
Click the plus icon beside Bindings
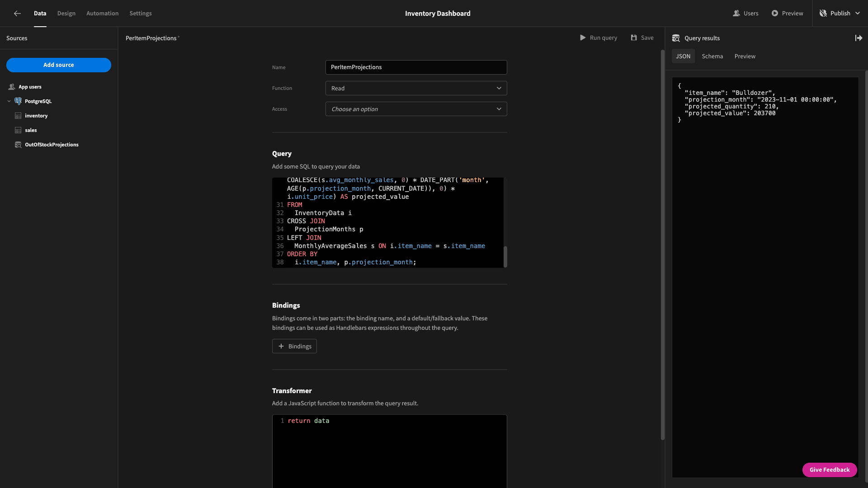[x=281, y=346]
